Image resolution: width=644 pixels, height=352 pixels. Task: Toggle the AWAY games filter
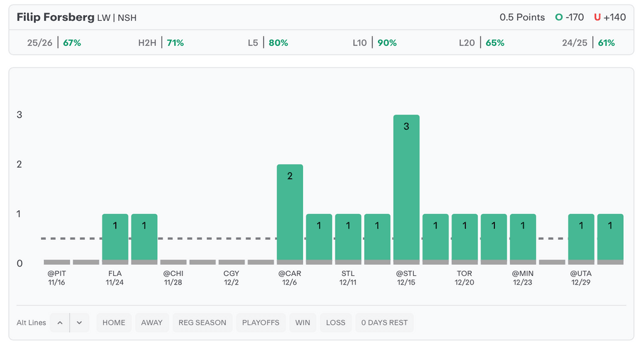(152, 322)
